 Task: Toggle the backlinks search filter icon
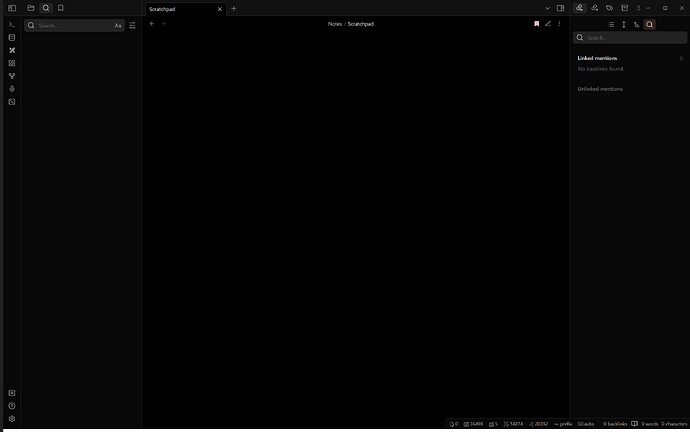pos(650,25)
